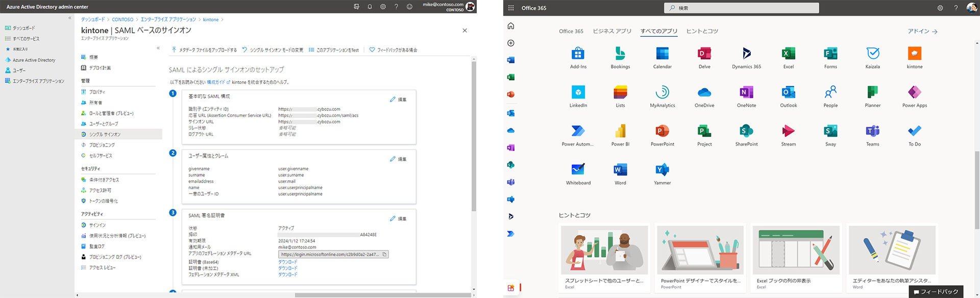Click the Office 365 search box
The image size is (980, 298).
741,8
